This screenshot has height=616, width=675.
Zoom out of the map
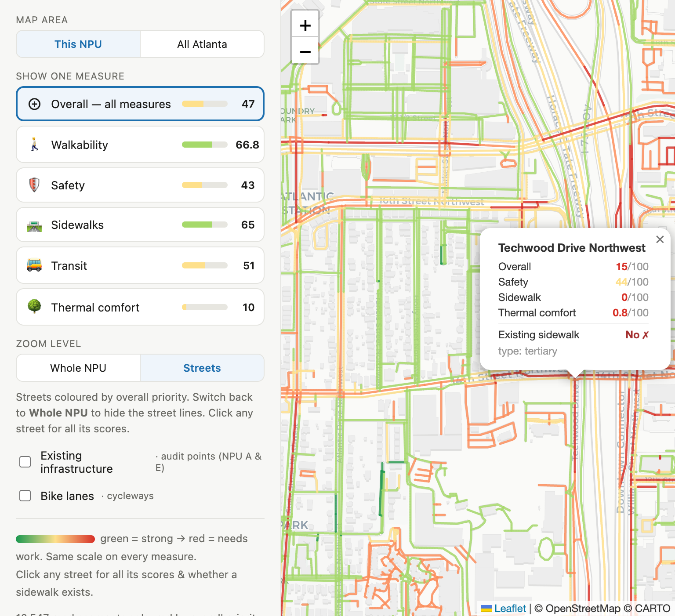(305, 51)
